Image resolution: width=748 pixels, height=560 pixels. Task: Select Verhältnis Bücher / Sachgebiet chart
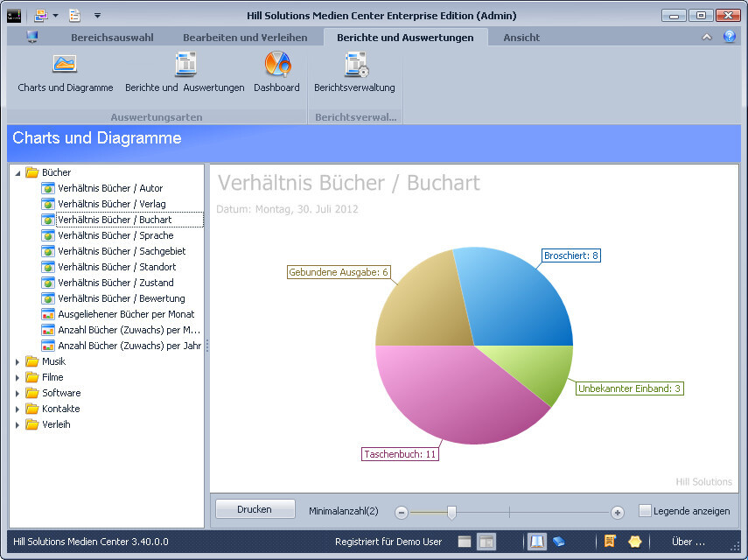tap(122, 251)
